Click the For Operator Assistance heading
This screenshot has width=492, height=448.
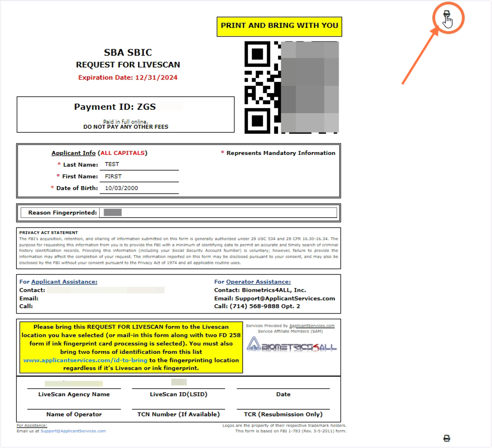coord(253,282)
